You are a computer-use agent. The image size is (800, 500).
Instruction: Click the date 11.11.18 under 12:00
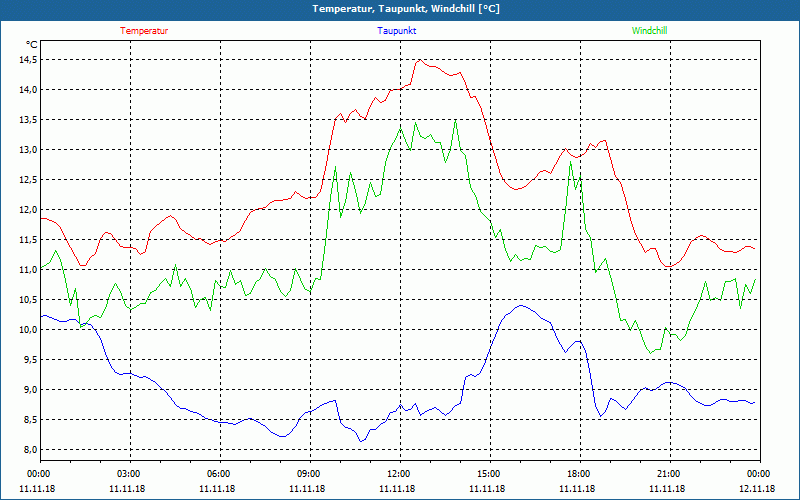[x=397, y=488]
